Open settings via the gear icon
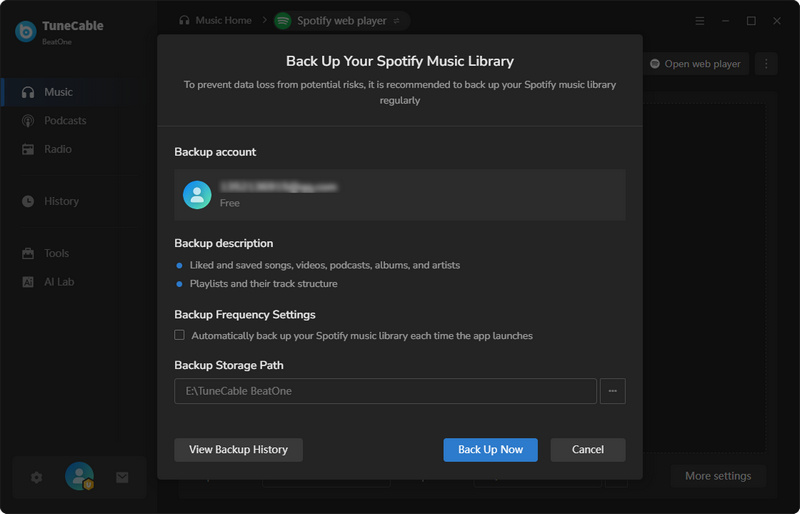Image resolution: width=800 pixels, height=514 pixels. pos(36,477)
